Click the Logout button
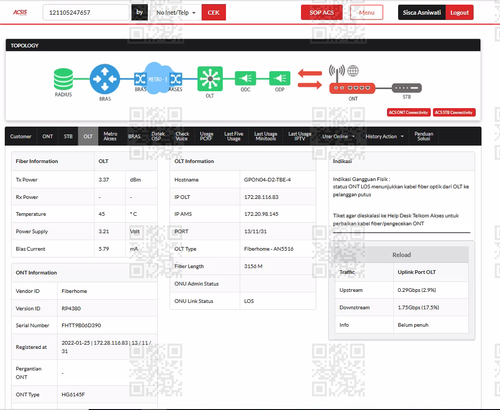Viewport: 500px width, 410px height. pos(460,13)
